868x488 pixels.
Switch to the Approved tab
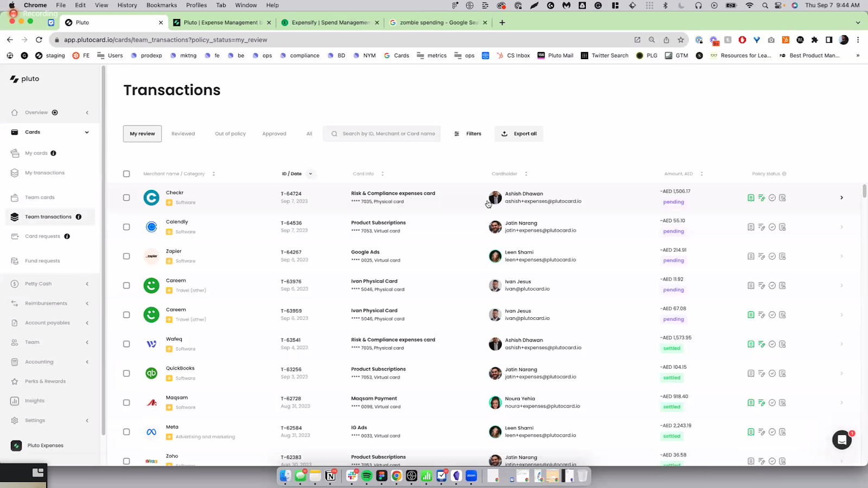pos(274,134)
